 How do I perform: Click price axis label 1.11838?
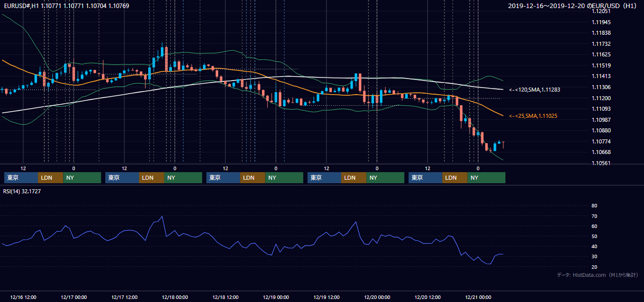(x=601, y=33)
